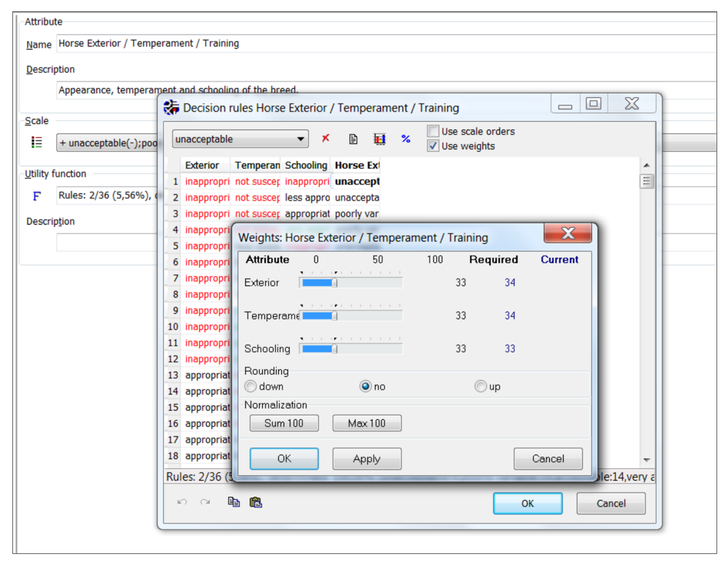Viewport: 728px width, 565px height.
Task: Click the copy icon at dialog bottom
Action: coord(233,502)
